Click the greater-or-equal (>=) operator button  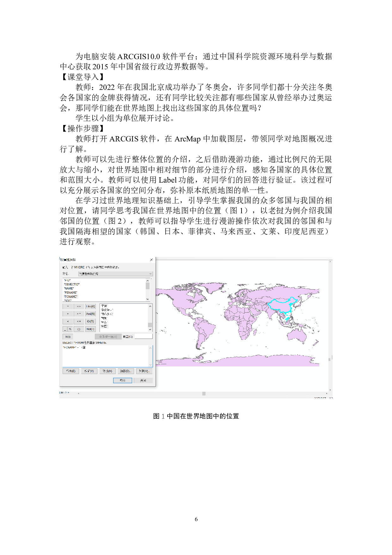coord(79,314)
